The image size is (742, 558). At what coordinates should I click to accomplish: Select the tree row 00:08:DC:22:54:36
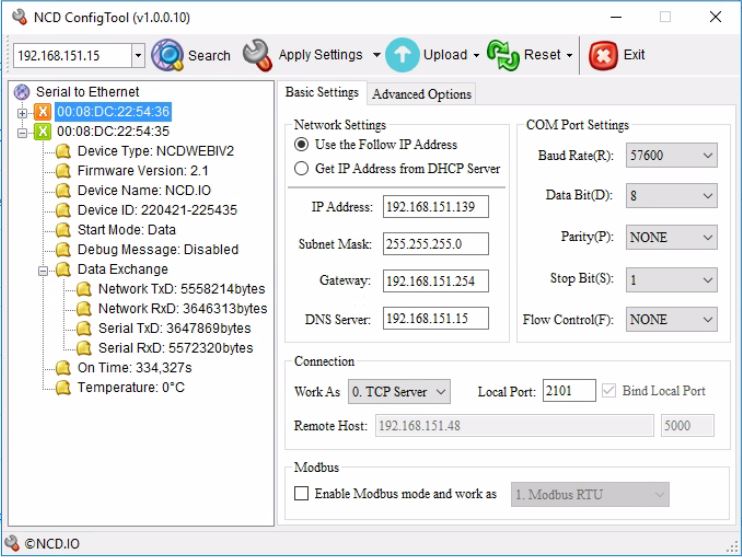tap(113, 112)
